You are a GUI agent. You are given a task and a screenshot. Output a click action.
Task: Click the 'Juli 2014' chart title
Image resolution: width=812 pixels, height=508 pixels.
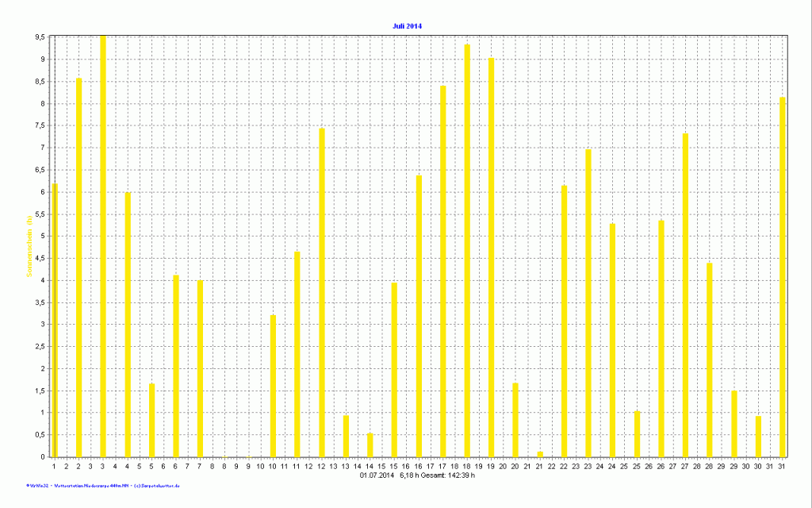tap(408, 26)
